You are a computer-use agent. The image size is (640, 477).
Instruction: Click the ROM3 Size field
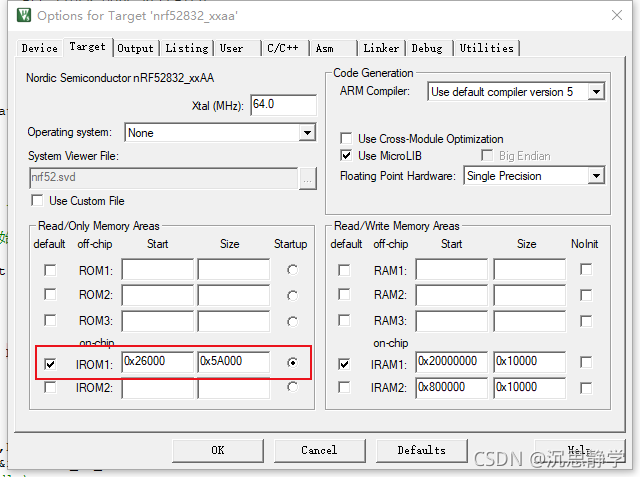tap(234, 321)
